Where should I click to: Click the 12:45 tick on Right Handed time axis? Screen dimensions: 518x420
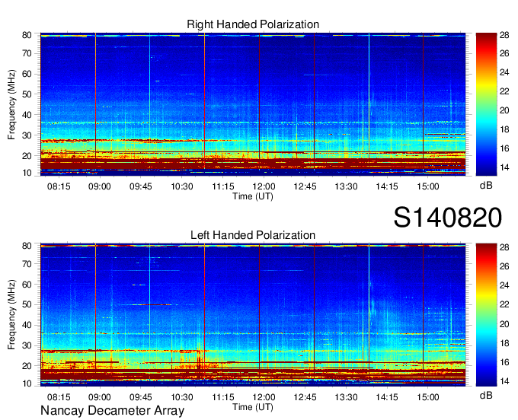point(305,186)
